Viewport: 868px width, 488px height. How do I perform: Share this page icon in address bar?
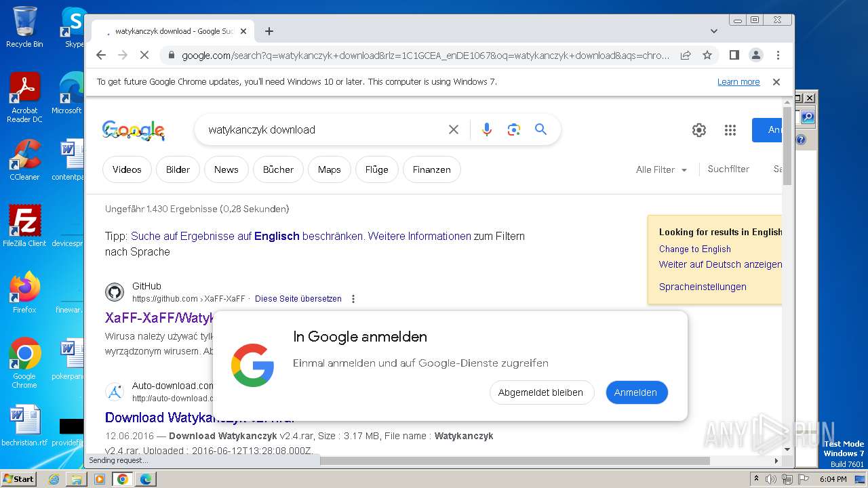(x=686, y=55)
